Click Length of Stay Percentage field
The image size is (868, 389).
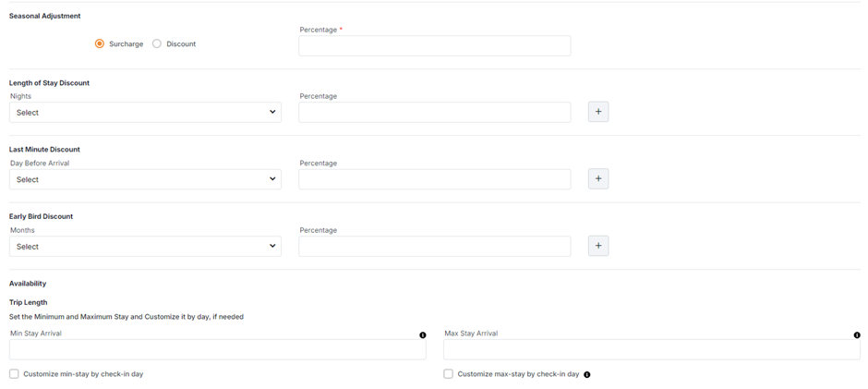tap(434, 112)
